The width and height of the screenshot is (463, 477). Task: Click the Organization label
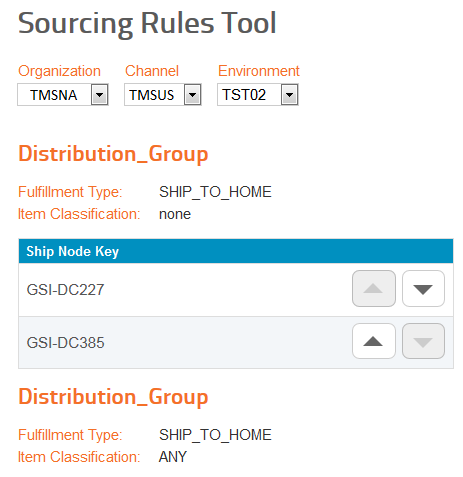(x=59, y=71)
